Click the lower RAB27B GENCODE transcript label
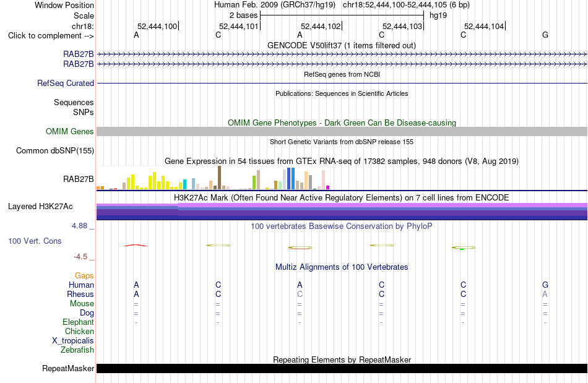 [79, 64]
